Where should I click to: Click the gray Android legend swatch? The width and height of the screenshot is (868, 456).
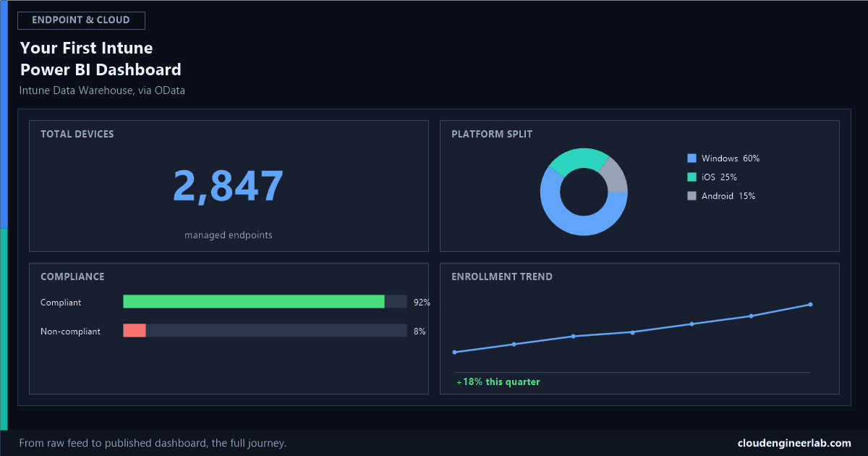click(x=692, y=196)
